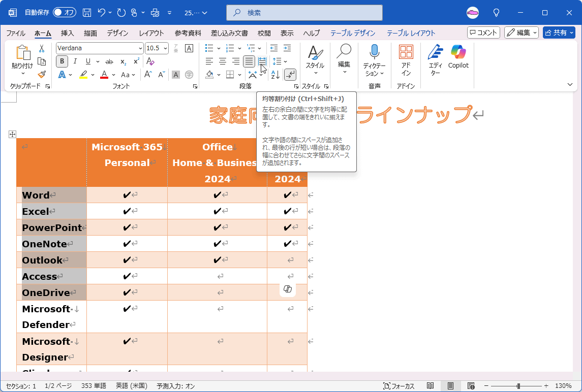The width and height of the screenshot is (582, 392).
Task: Expand numbered list options
Action: click(239, 48)
